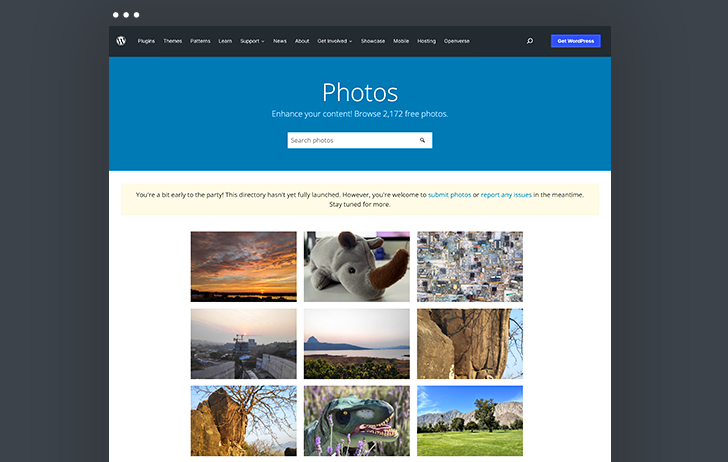
Task: Open the bare tree beside boulder photo
Action: (244, 421)
